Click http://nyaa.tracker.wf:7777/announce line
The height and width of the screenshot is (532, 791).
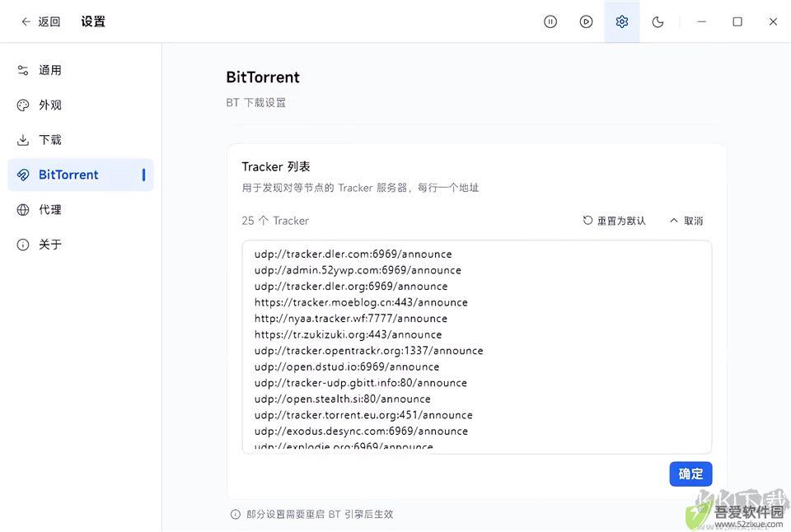tap(351, 318)
